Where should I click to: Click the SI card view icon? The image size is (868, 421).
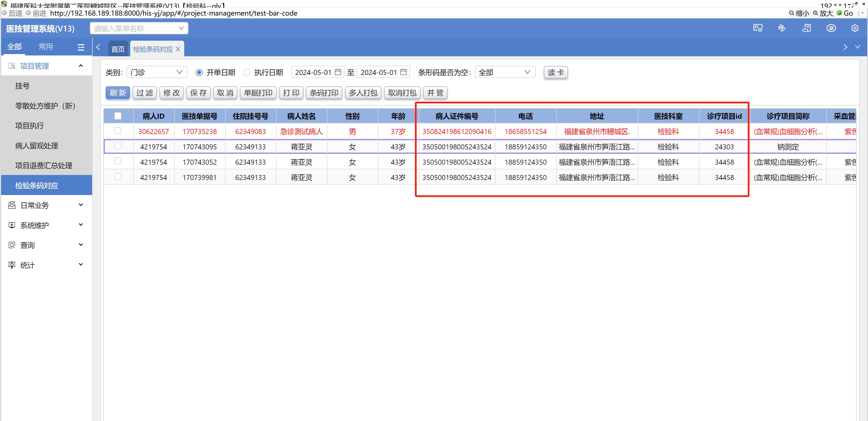click(758, 28)
